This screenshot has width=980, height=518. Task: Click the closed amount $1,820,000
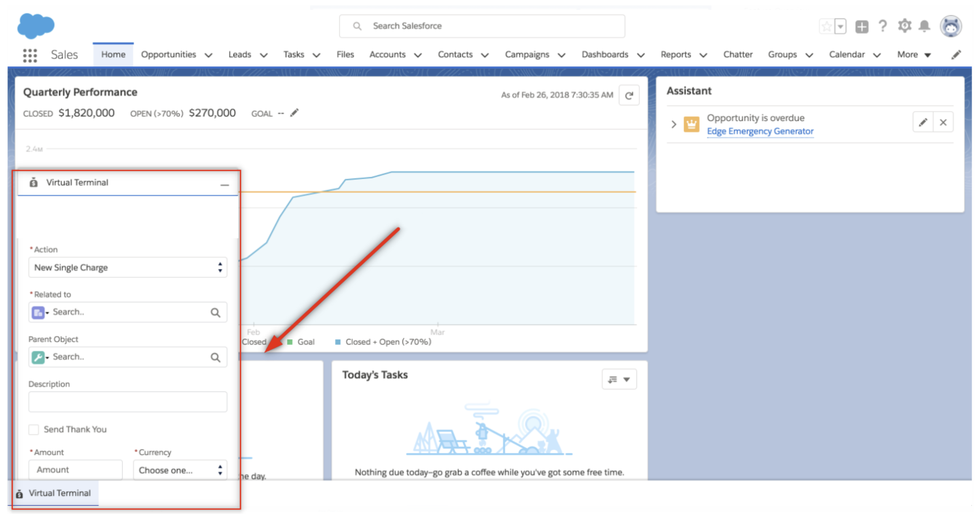click(87, 113)
